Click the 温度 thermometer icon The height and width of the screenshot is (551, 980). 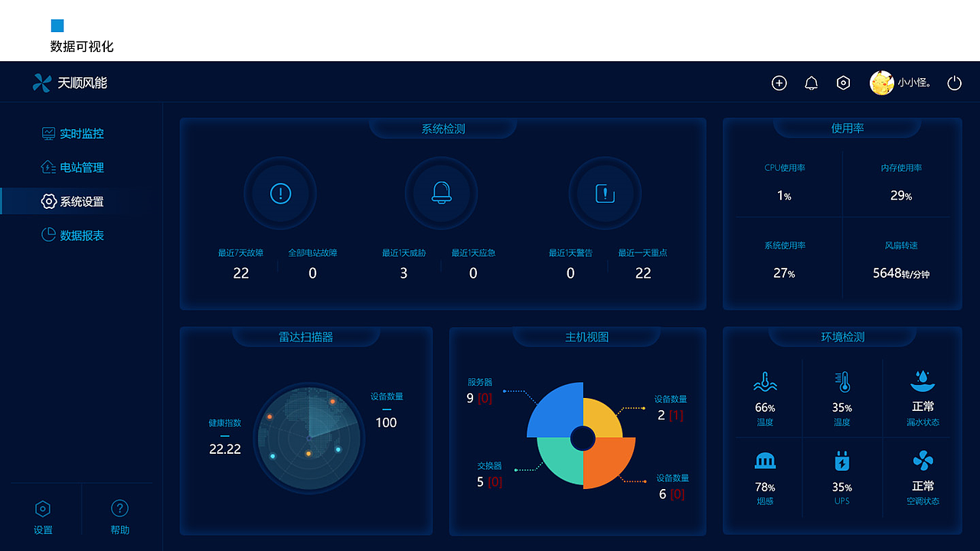(x=843, y=382)
